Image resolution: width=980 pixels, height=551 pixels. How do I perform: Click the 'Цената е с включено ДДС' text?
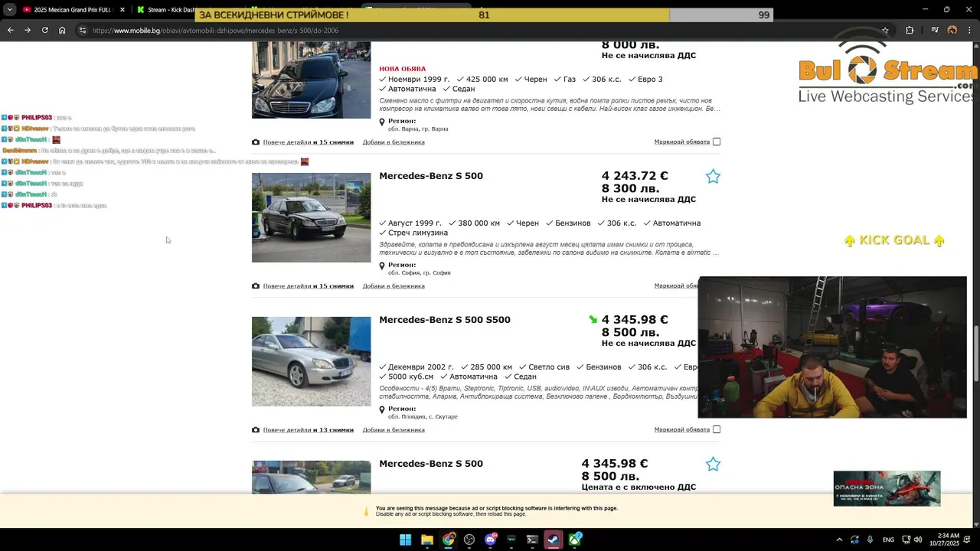(x=639, y=487)
